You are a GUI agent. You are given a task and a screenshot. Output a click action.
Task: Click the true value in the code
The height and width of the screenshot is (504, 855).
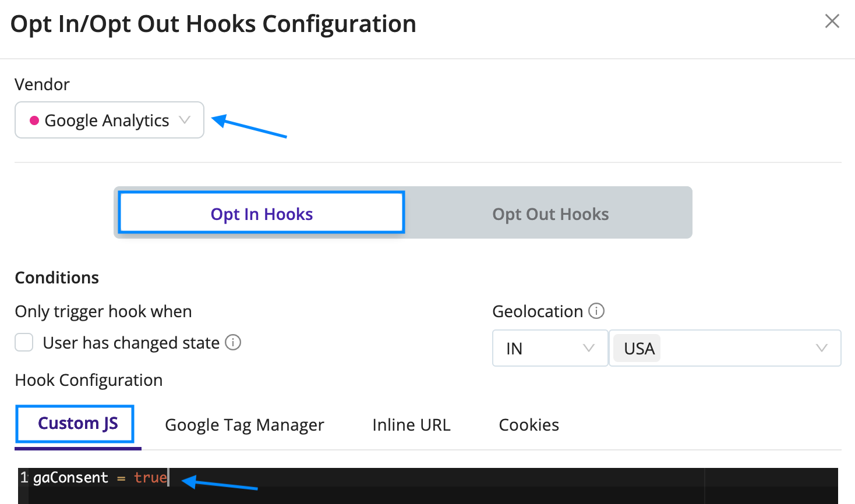pos(150,478)
